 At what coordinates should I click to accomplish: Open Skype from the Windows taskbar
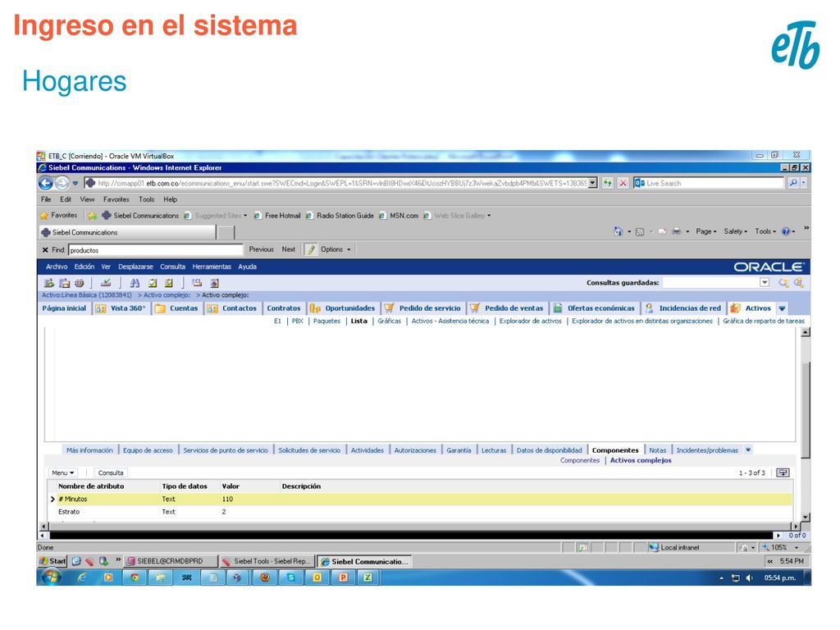[291, 577]
